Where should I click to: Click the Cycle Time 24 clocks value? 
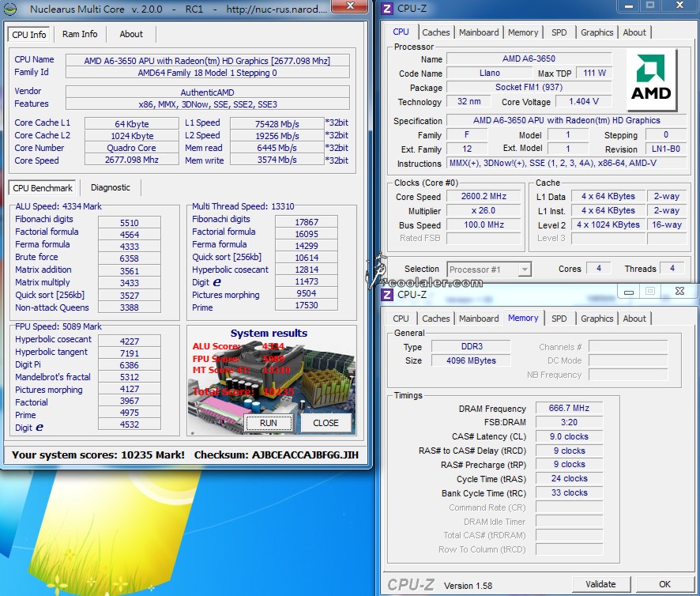(x=569, y=478)
